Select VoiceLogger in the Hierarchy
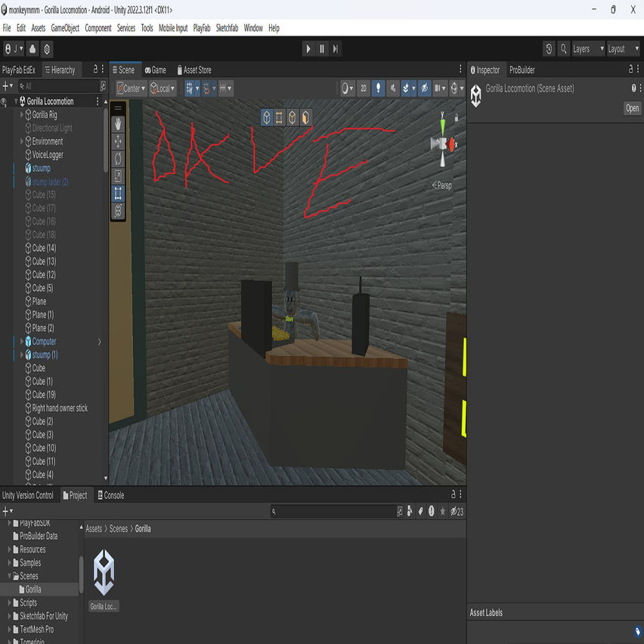644x644 pixels. click(x=48, y=155)
